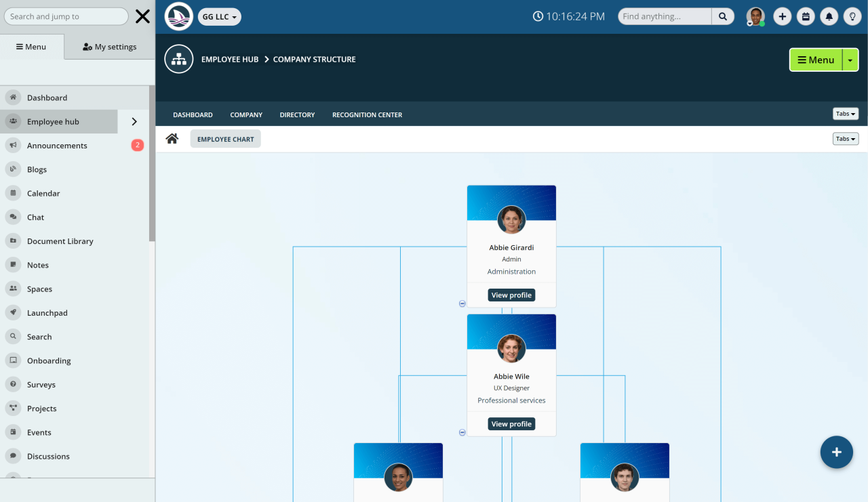Viewport: 868px width, 502px height.
Task: Open the GG LLC company switcher dropdown
Action: 219,17
